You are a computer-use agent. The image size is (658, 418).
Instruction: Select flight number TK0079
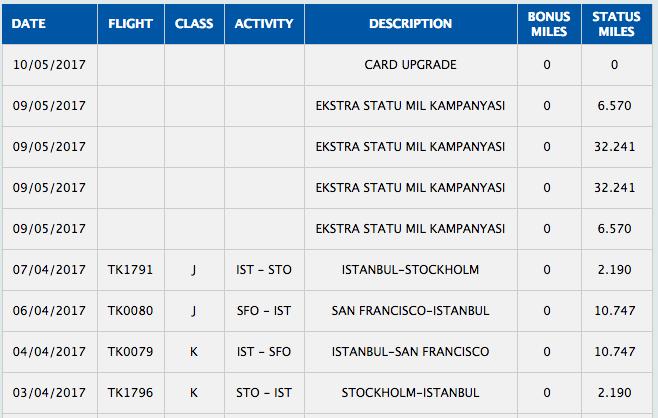click(x=131, y=352)
